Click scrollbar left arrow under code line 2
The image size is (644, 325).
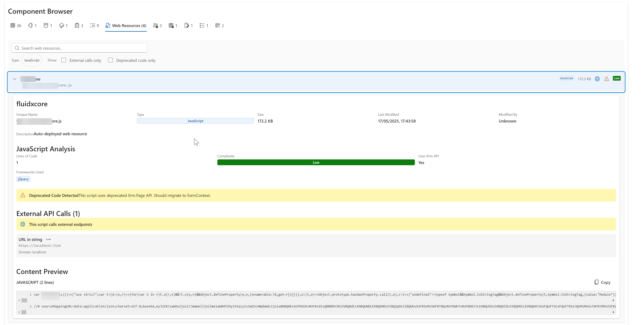coord(19,312)
